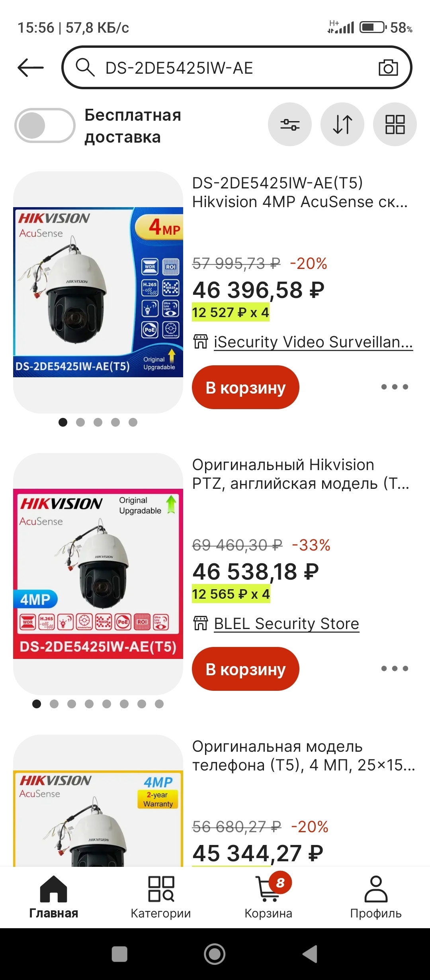Screen dimensions: 430x980
Task: Visit BLEL Security Store link
Action: click(x=286, y=624)
